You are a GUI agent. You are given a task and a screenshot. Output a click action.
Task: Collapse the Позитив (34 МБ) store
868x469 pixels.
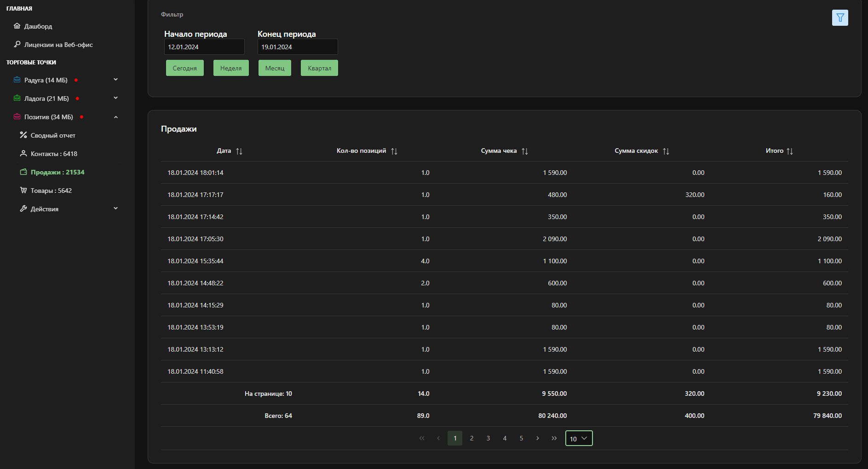[x=115, y=117]
